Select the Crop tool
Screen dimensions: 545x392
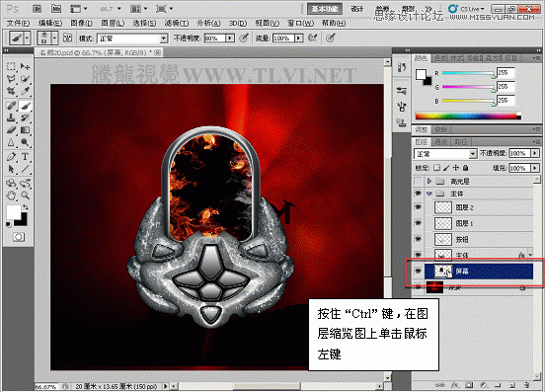(x=11, y=91)
